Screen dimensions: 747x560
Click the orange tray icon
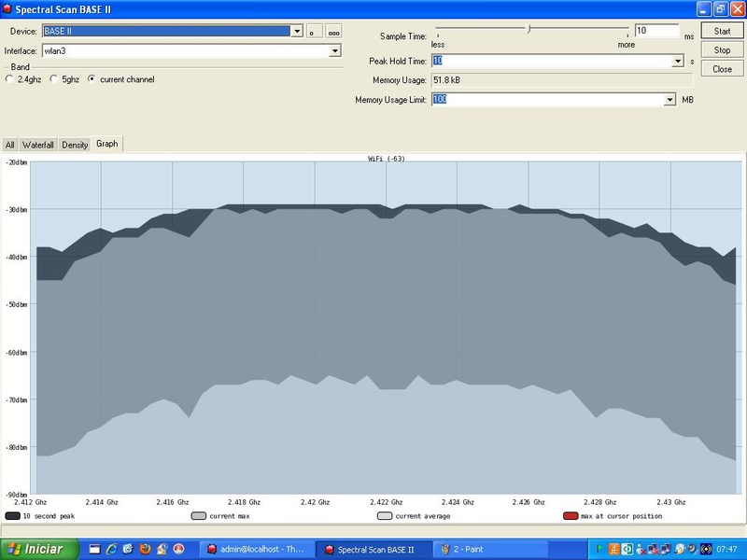(x=614, y=549)
